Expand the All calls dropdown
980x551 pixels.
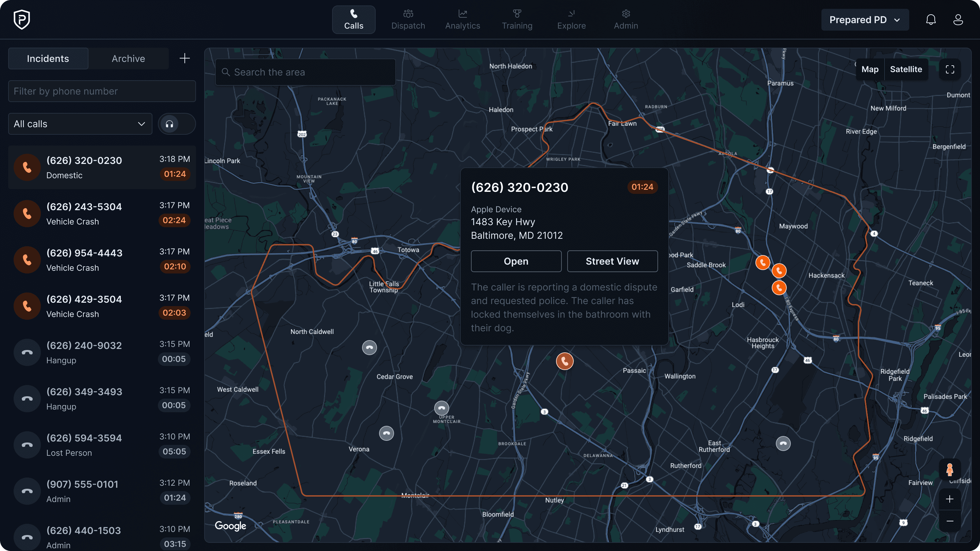tap(80, 124)
